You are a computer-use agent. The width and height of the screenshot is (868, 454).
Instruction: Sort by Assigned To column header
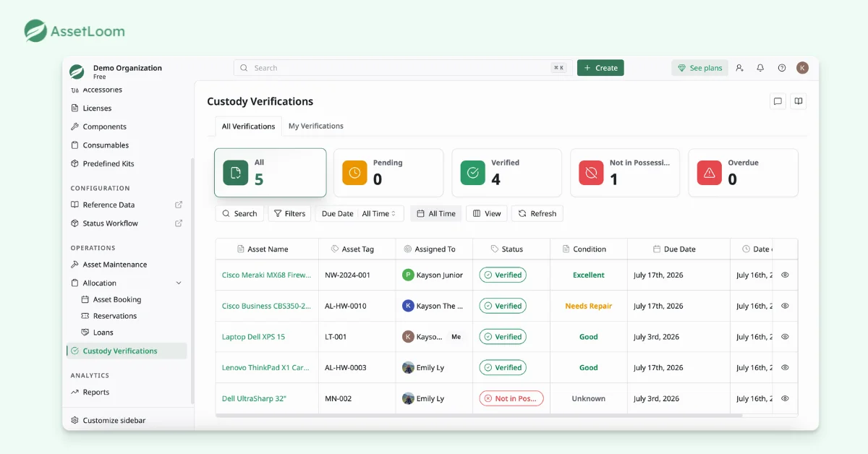pos(434,249)
